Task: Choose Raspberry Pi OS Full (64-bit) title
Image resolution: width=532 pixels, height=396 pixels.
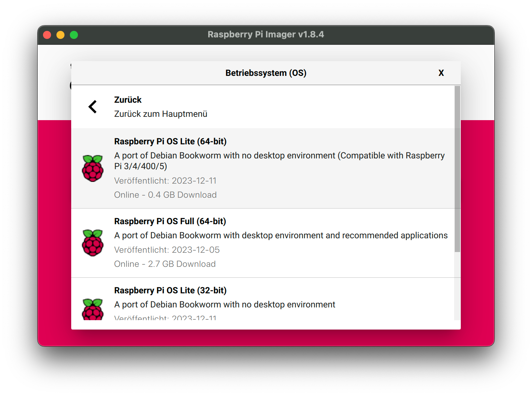Action: (x=170, y=221)
